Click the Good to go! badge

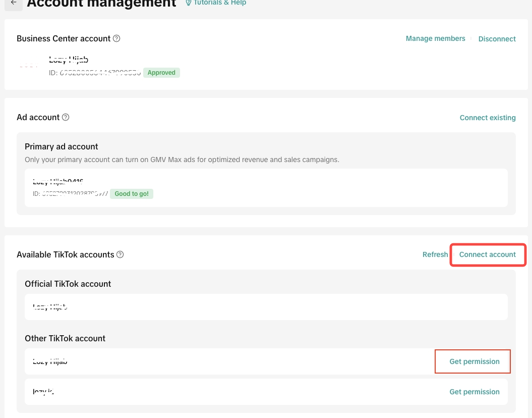tap(132, 193)
